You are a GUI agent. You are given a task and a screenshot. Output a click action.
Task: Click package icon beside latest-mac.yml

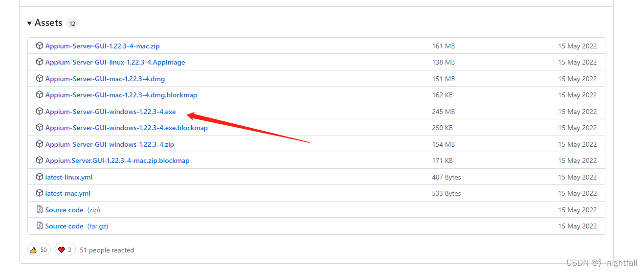[x=40, y=193]
